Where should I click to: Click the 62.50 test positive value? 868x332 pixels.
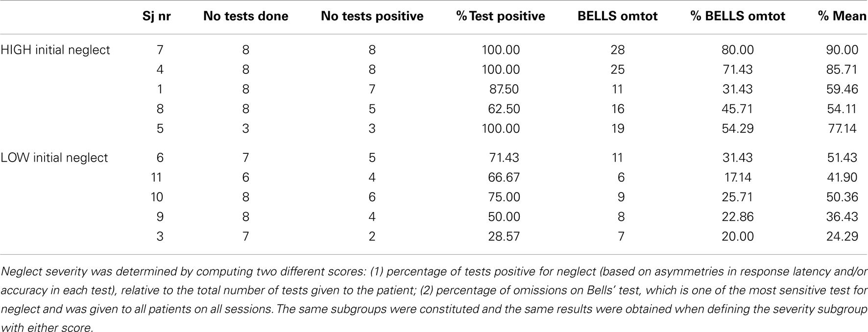[503, 109]
